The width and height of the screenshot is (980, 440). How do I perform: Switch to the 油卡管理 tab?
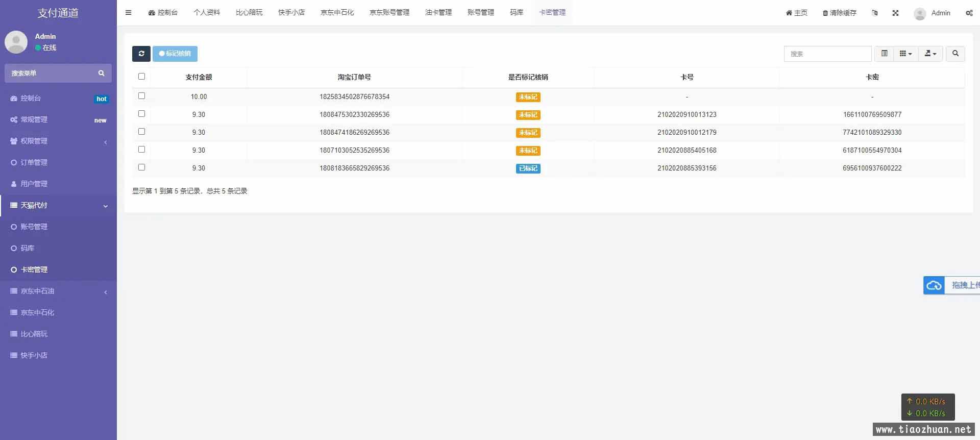click(438, 13)
